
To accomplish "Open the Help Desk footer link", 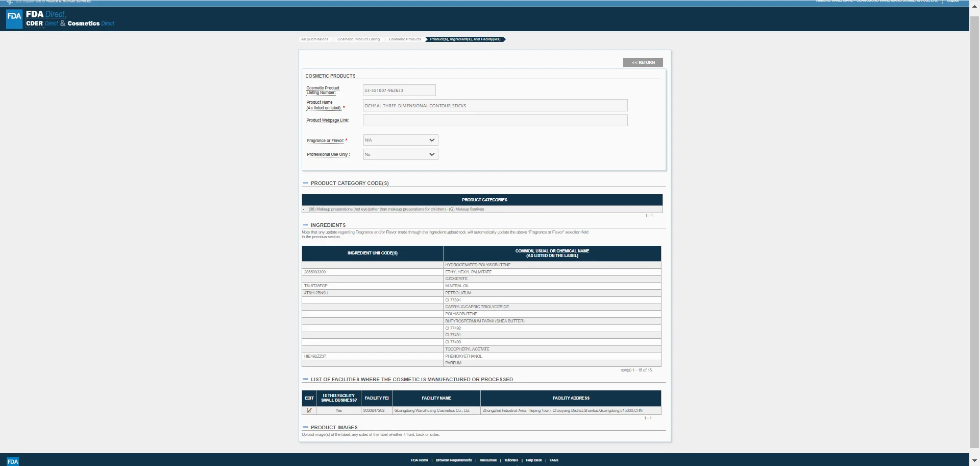I will (534, 460).
